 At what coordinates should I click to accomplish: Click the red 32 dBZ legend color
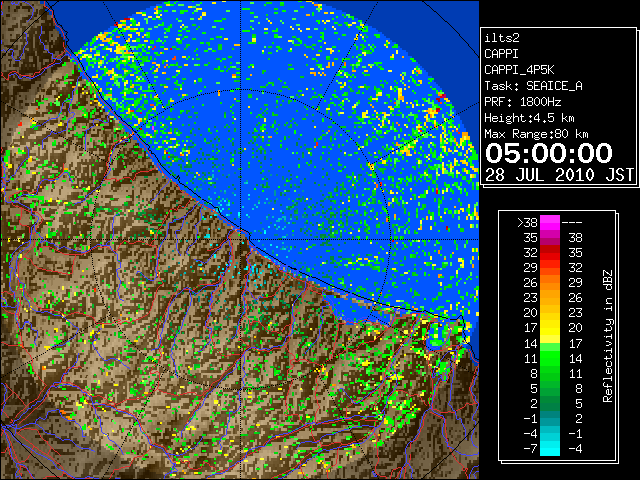click(x=550, y=253)
